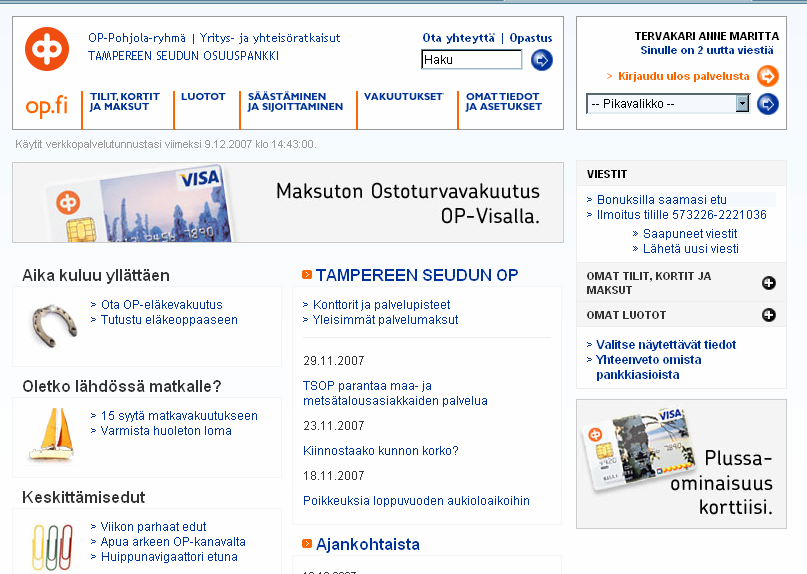Open Kiinnostaako kunnon korko? article
The image size is (807, 574).
click(x=380, y=451)
